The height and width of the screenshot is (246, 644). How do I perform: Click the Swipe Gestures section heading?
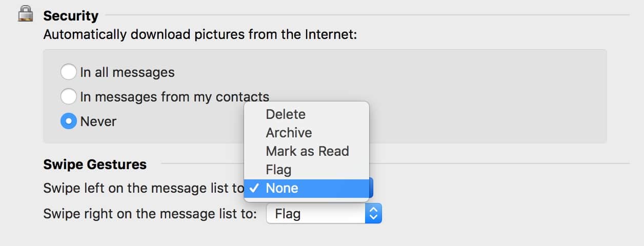tap(95, 165)
